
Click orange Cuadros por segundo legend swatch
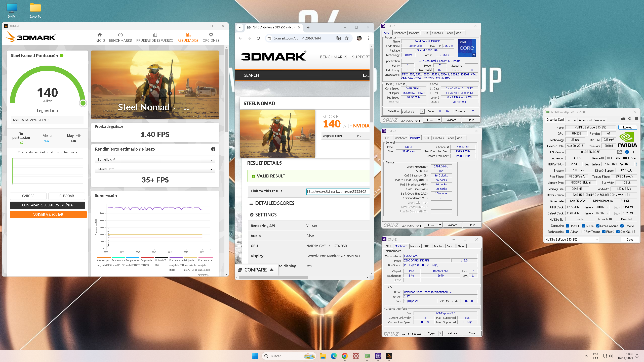click(x=104, y=257)
